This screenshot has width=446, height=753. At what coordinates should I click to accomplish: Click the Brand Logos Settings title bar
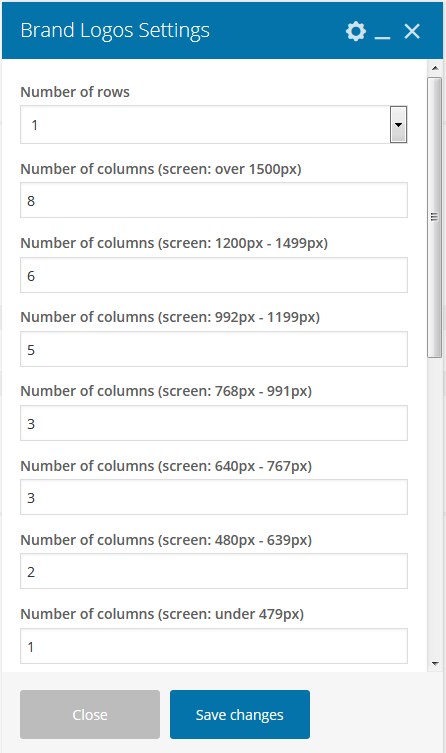pyautogui.click(x=222, y=30)
